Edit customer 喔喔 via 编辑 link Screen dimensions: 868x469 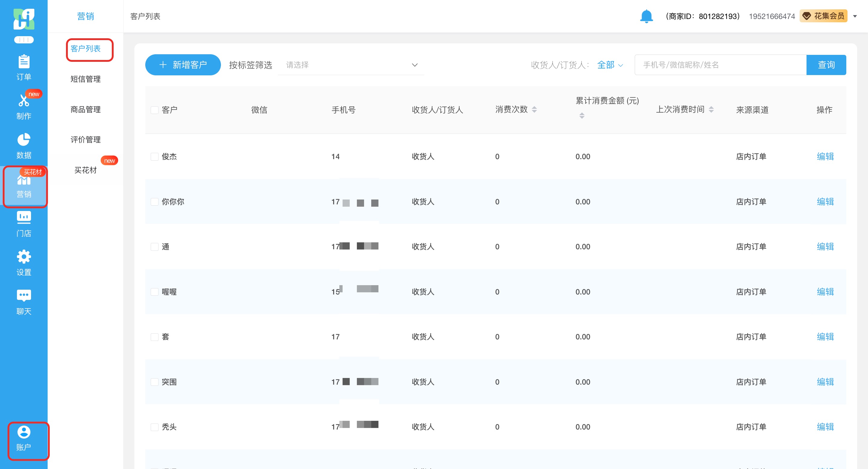(825, 292)
